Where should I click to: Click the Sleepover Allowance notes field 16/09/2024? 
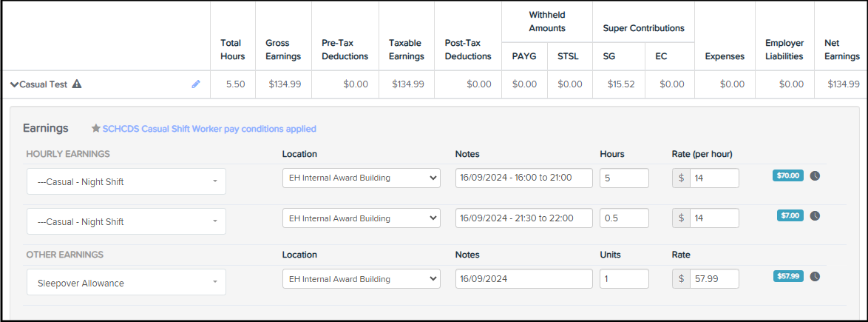pos(523,279)
